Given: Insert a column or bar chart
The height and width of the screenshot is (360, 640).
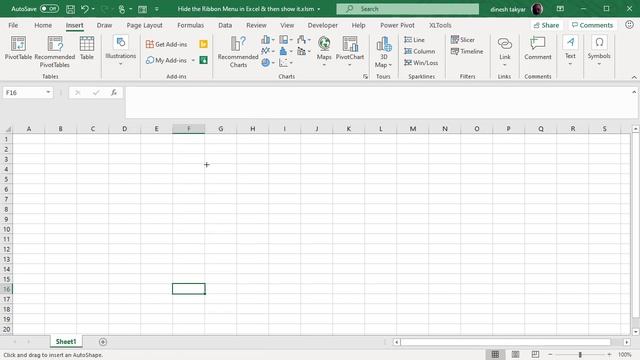Looking at the screenshot, I should pyautogui.click(x=267, y=40).
